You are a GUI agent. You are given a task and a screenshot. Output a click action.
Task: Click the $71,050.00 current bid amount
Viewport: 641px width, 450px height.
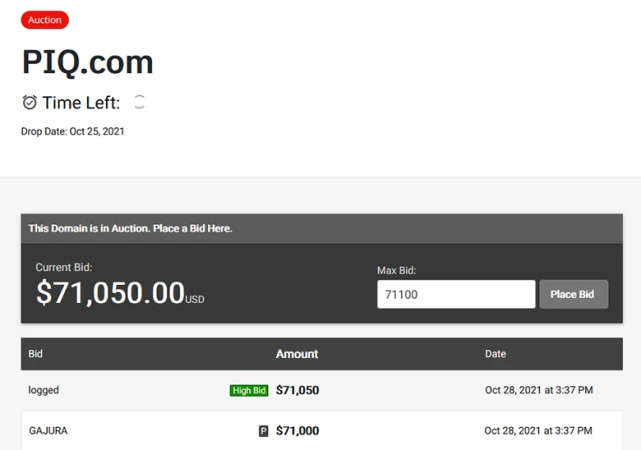[x=110, y=292]
